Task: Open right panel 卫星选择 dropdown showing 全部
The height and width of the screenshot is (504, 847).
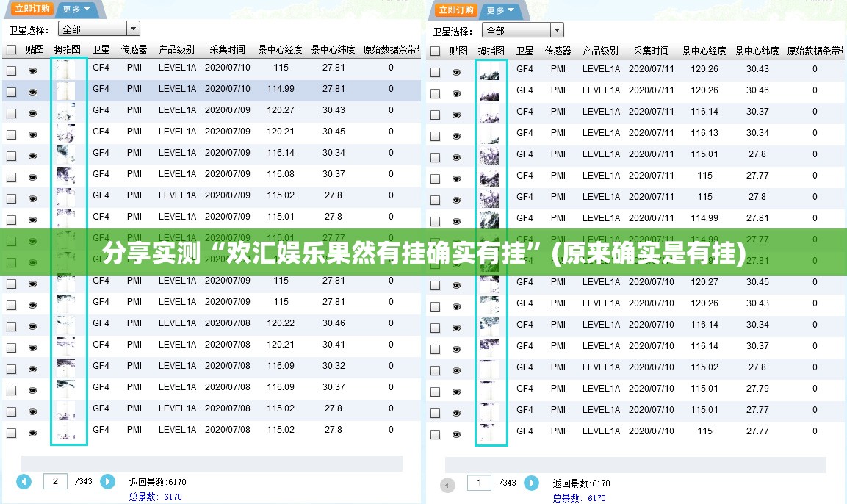Action: [522, 30]
